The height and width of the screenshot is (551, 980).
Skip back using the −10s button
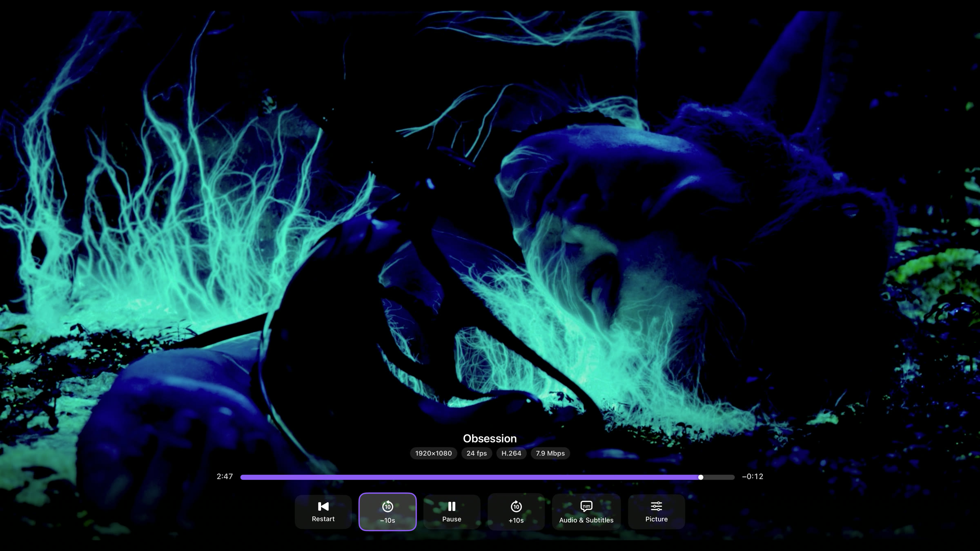[x=388, y=512]
